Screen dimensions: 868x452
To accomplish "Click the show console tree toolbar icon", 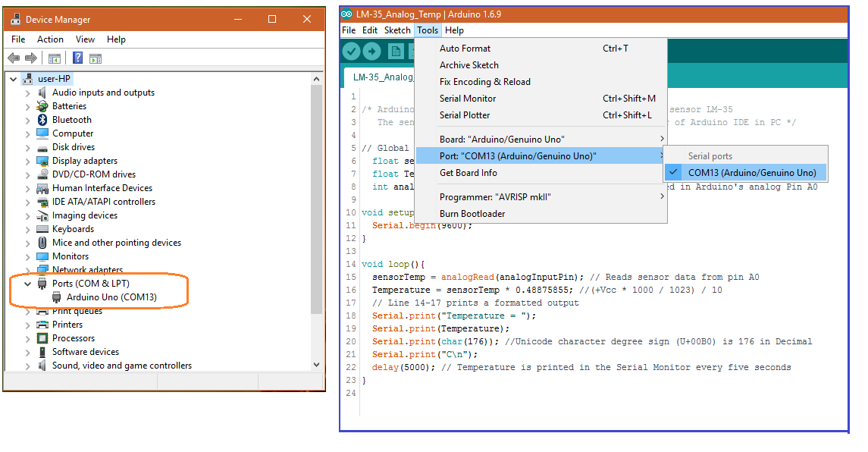I will point(54,58).
